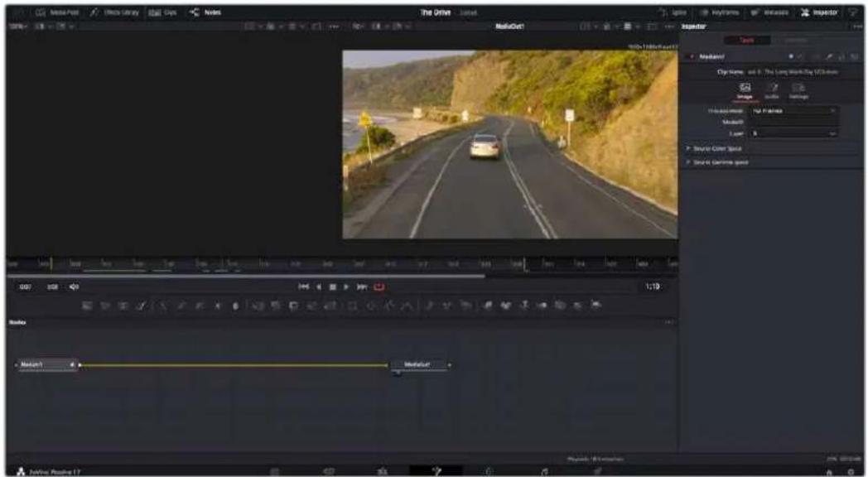Switch to the Deliver page
Screen dimensions: 868x477
(598, 471)
